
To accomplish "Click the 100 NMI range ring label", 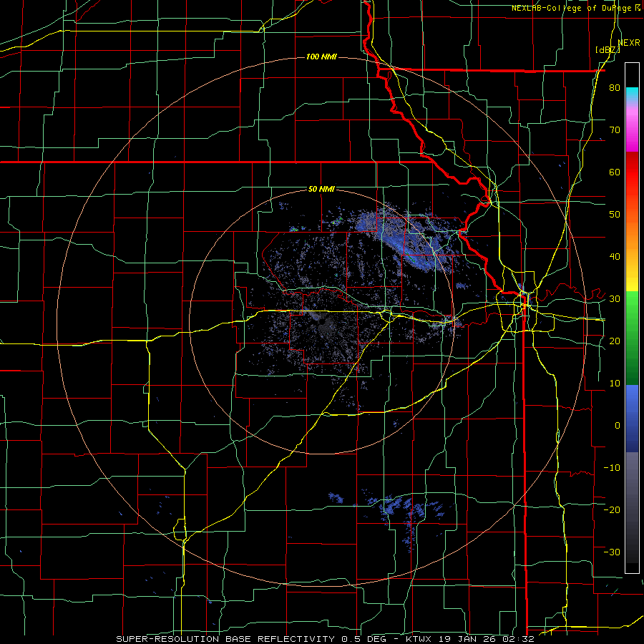I will [321, 57].
